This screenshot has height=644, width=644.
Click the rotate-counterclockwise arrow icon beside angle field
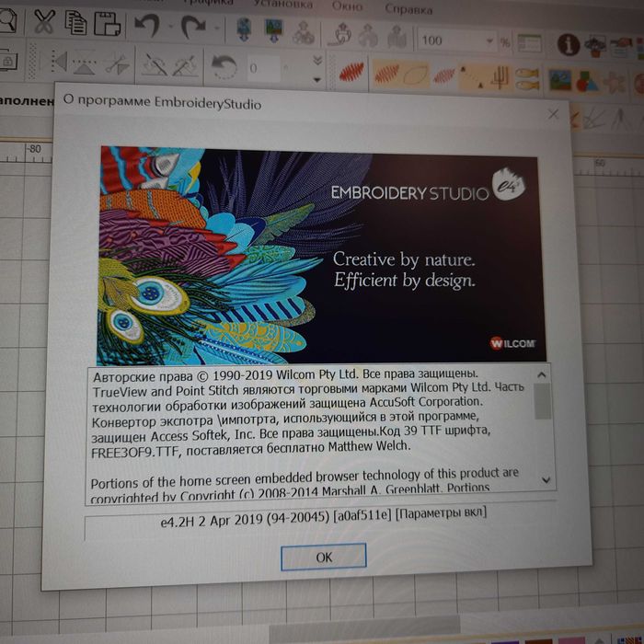point(224,67)
